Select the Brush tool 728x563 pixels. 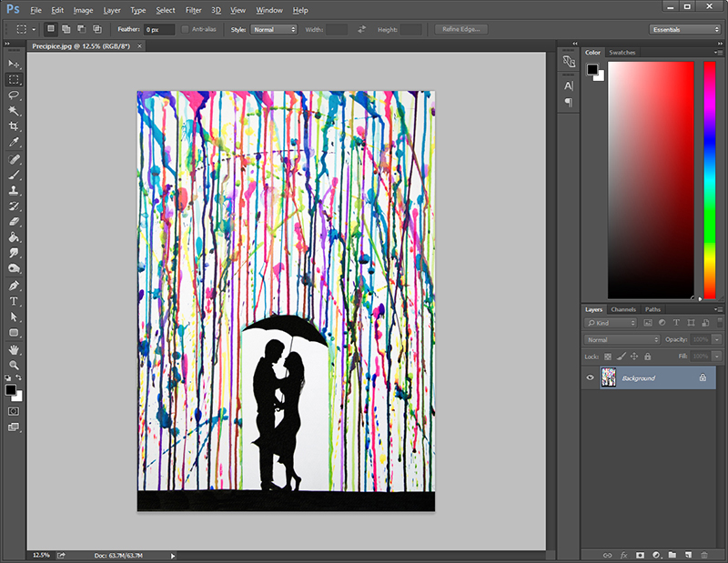(14, 175)
